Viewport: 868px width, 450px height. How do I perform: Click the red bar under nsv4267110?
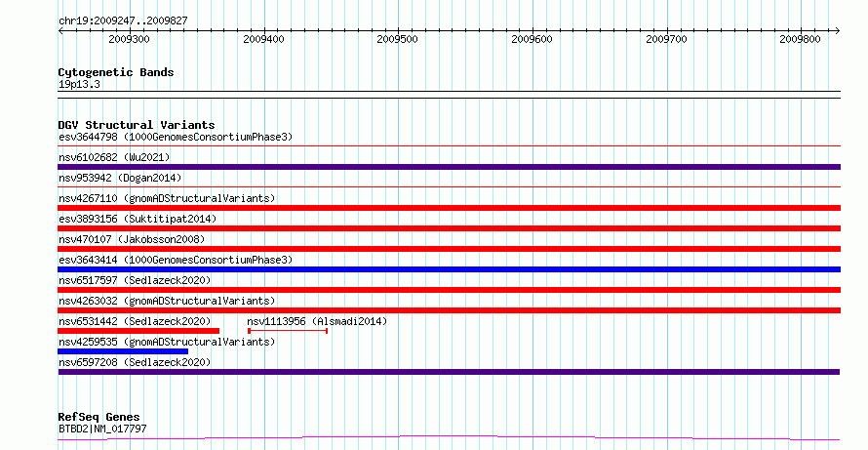449,208
